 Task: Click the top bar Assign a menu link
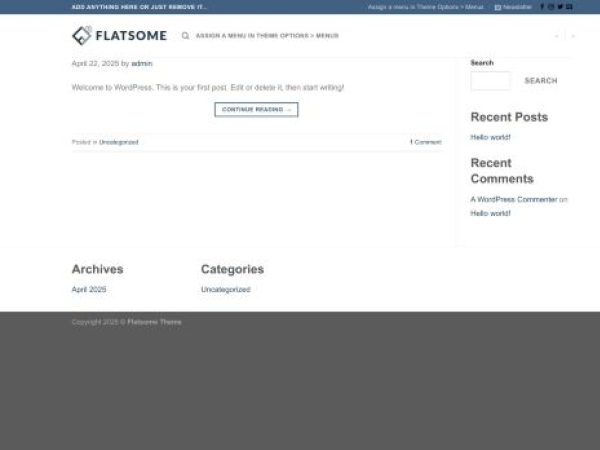[x=425, y=7]
